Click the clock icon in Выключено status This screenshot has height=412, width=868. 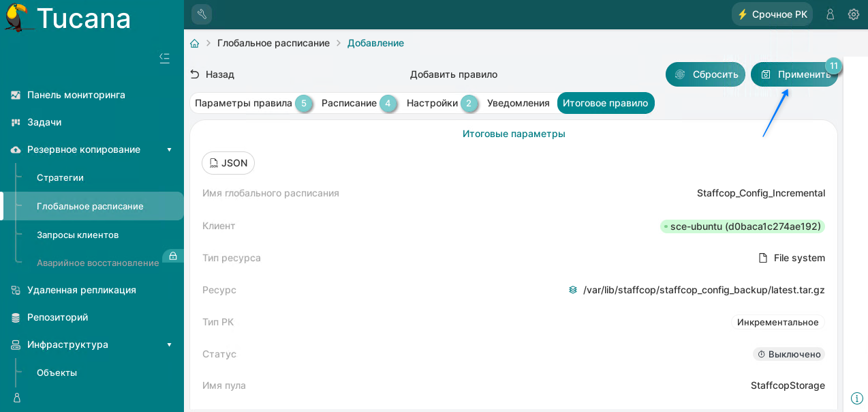[762, 354]
